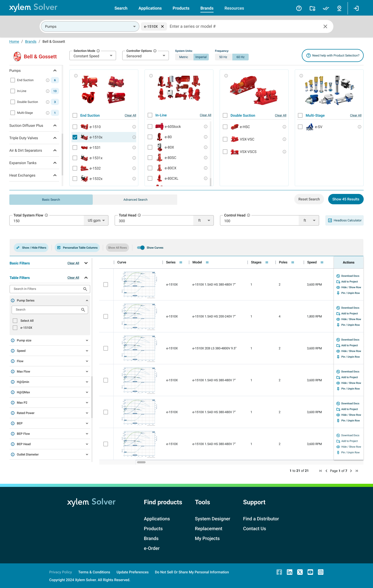Open the project folder icon in header
Screen dimensions: 373x588
[312, 8]
